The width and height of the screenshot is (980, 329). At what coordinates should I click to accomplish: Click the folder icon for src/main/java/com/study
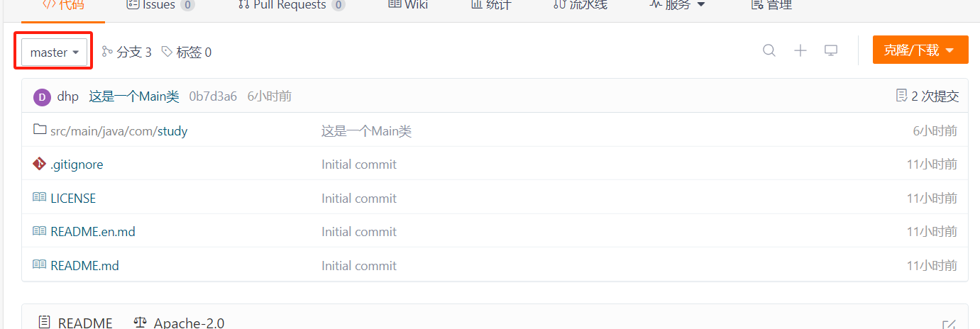(x=40, y=130)
